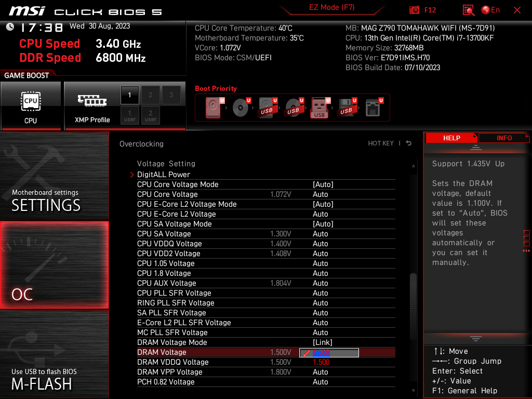The width and height of the screenshot is (532, 399).
Task: Select the CPU SA Voltage row
Action: coord(266,233)
